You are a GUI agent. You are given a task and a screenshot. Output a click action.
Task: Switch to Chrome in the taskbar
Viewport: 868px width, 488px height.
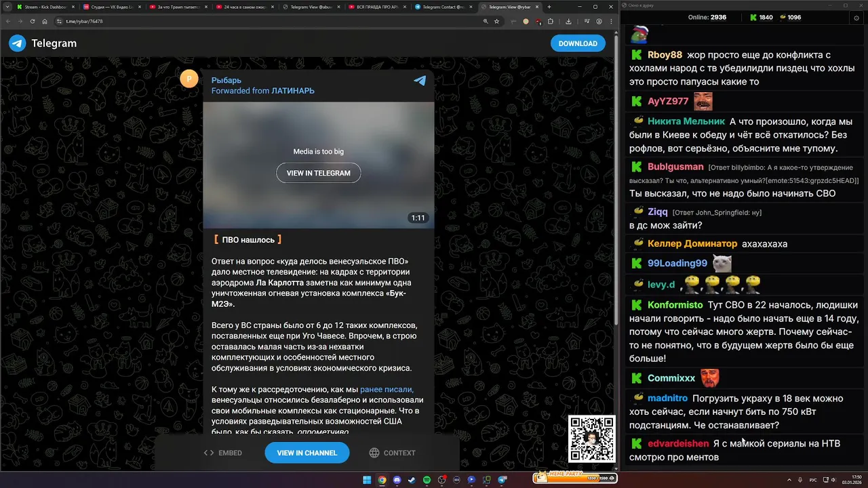pos(382,480)
